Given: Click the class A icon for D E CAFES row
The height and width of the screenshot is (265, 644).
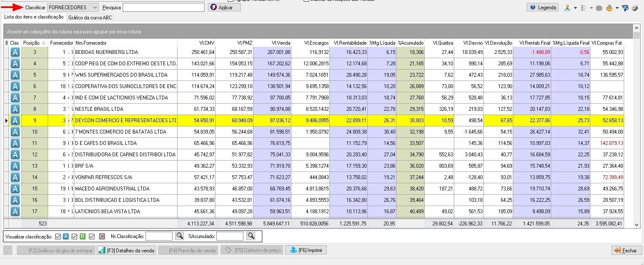Looking at the screenshot, I should [x=15, y=143].
